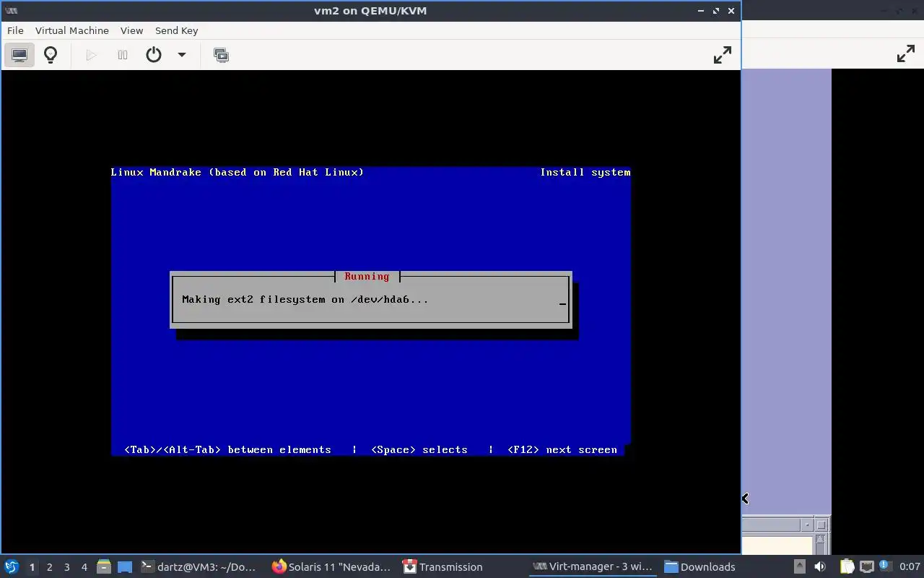Click 'Making ext2 filesystem on /dev/hda6...' message
The image size is (924, 578).
coord(305,299)
